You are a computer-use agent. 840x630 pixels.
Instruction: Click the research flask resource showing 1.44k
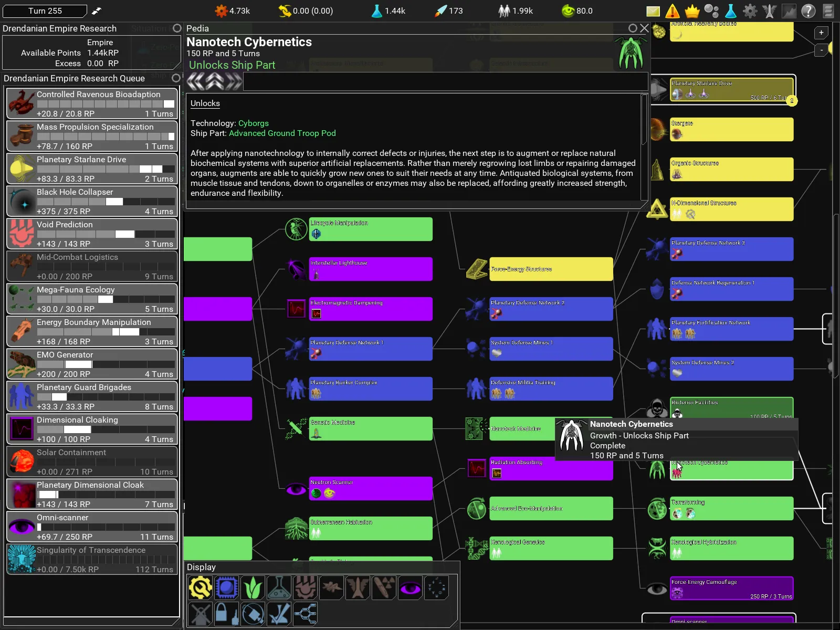click(x=376, y=11)
